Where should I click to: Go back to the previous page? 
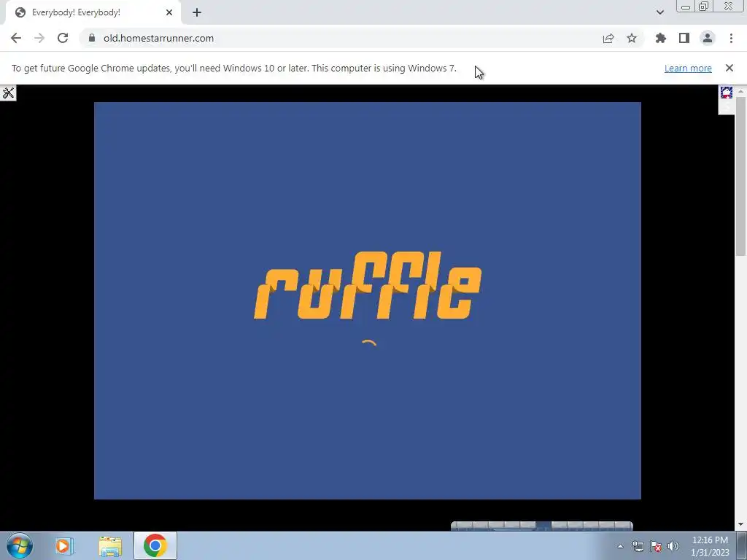point(16,38)
